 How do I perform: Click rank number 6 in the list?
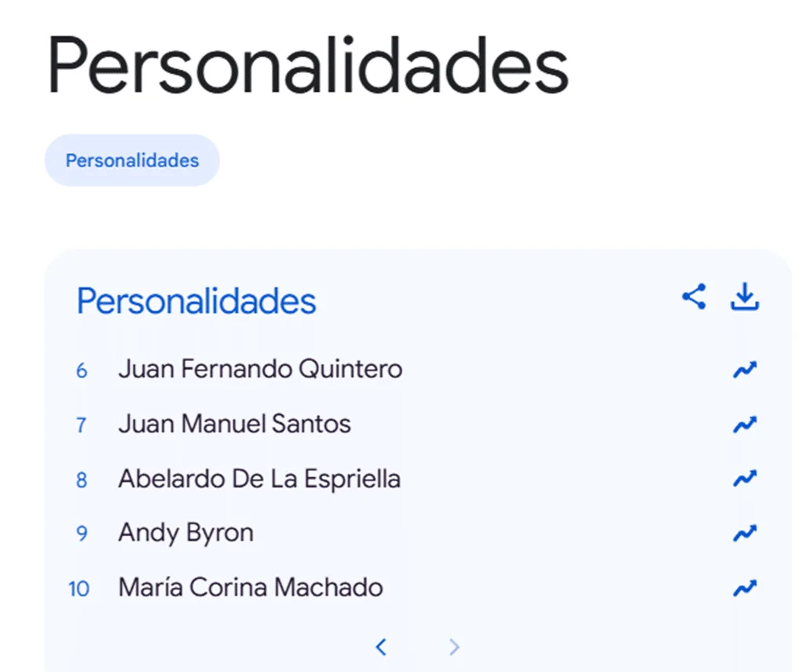pyautogui.click(x=81, y=371)
